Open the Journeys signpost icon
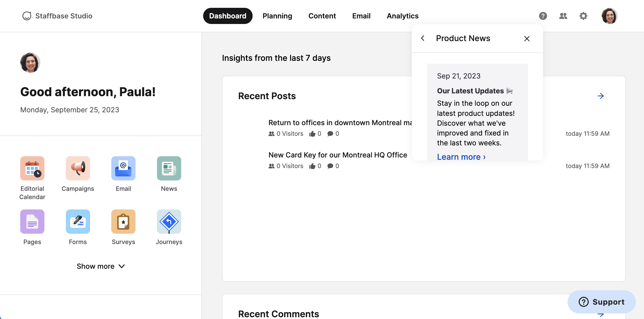This screenshot has width=644, height=319. click(x=169, y=222)
